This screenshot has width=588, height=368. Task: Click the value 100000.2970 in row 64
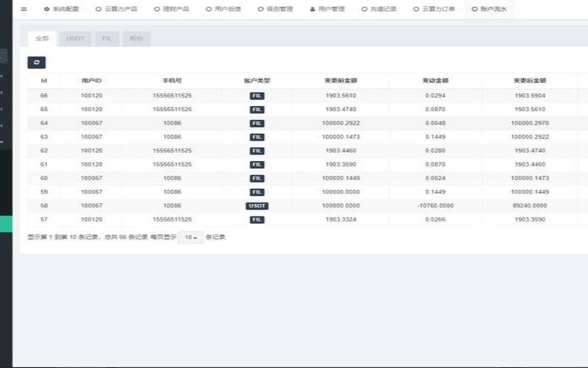(530, 123)
